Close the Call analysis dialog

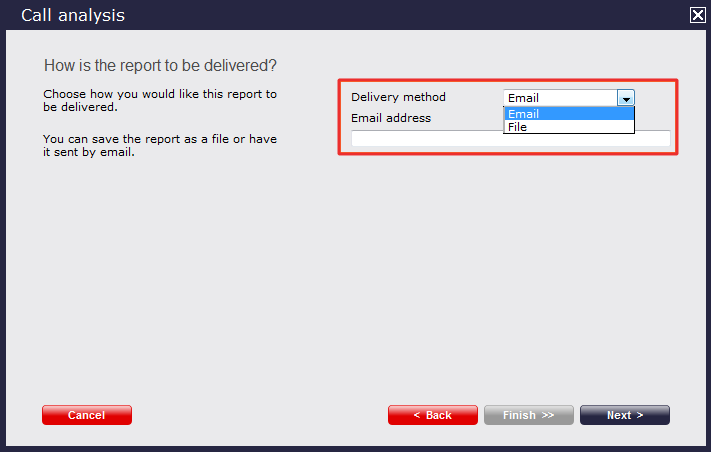[x=697, y=15]
